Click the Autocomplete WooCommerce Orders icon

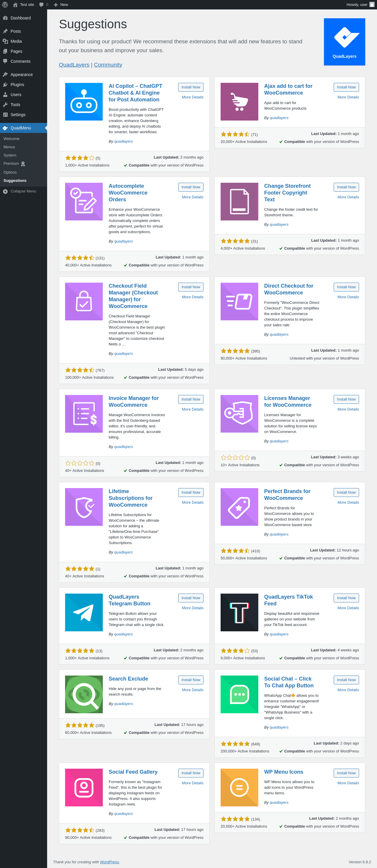(x=84, y=202)
